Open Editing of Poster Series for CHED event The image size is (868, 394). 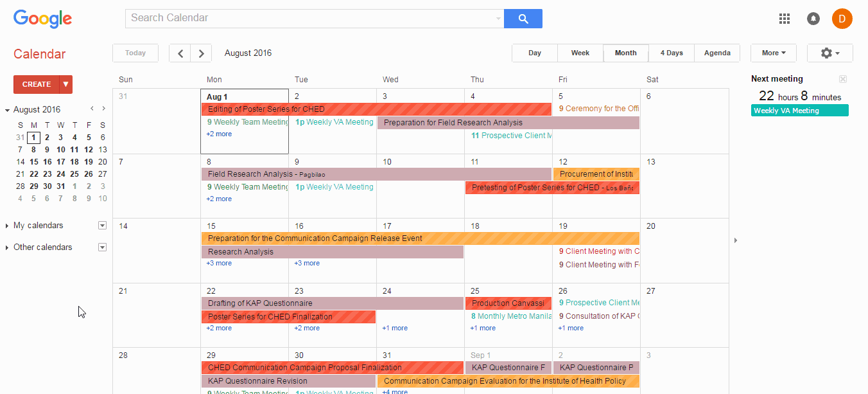376,109
